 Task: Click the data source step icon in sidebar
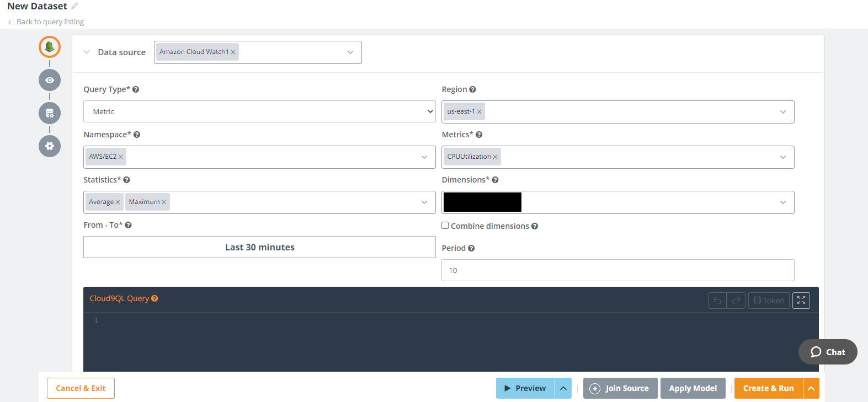coord(50,47)
